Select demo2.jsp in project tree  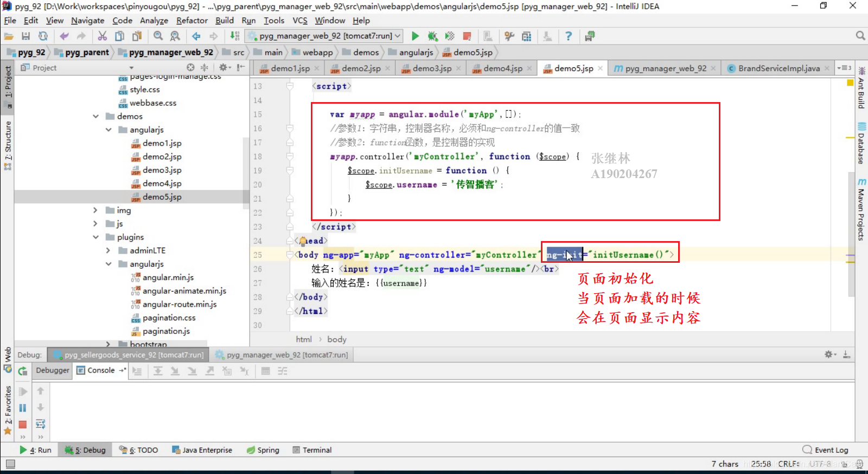pyautogui.click(x=162, y=156)
